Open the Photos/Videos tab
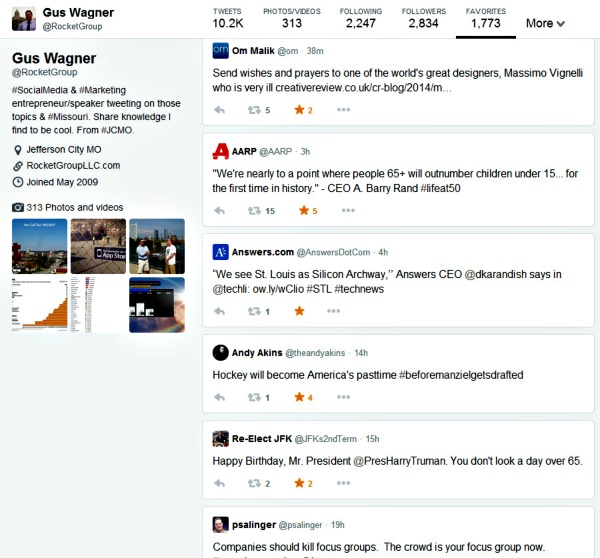 coord(292,18)
